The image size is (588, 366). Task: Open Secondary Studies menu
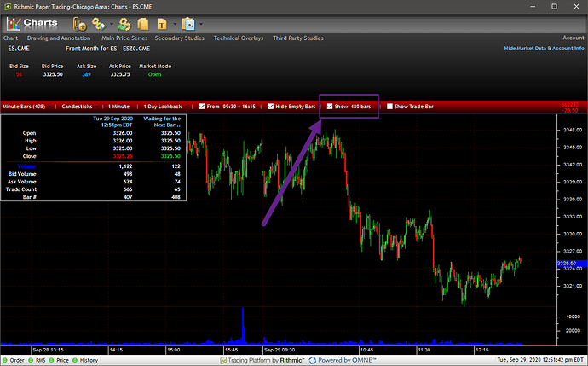coord(180,38)
